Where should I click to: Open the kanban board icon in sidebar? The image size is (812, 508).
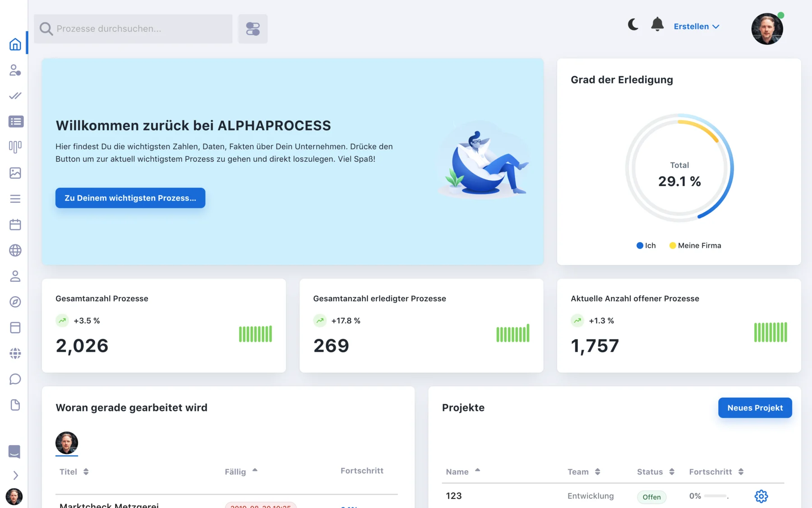coord(15,147)
